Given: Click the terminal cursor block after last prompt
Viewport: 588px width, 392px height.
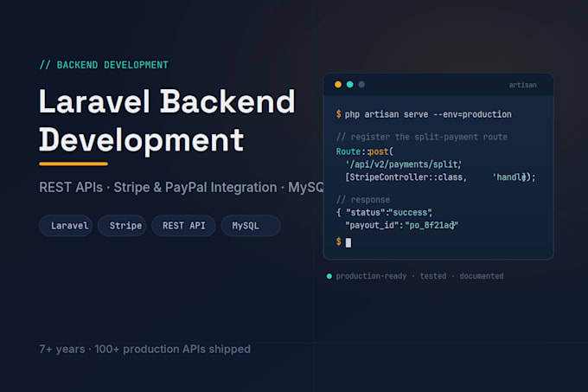Looking at the screenshot, I should point(348,242).
